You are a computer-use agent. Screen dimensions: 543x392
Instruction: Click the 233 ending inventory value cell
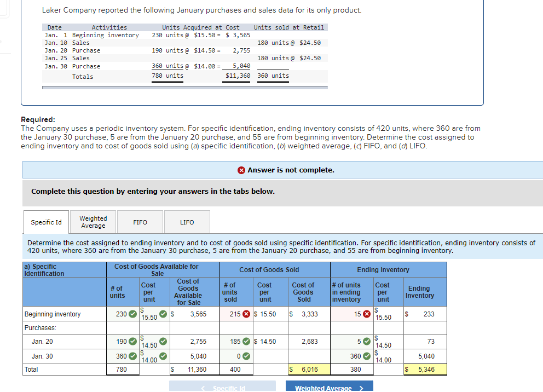[425, 314]
